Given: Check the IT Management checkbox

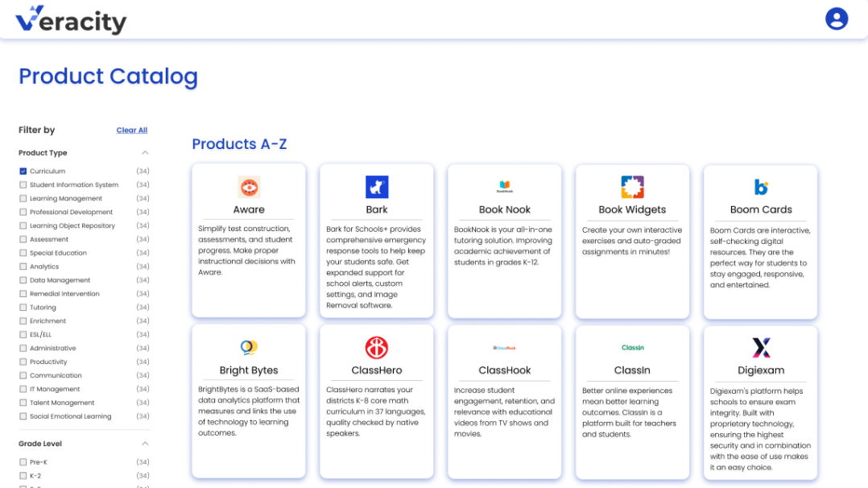Looking at the screenshot, I should click(23, 389).
